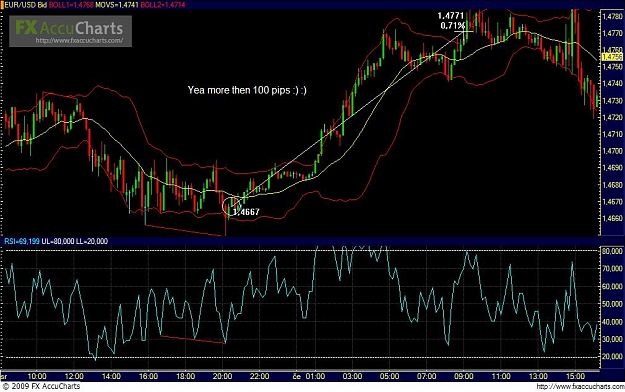Image resolution: width=625 pixels, height=392 pixels.
Task: Click the 70,000 RSI axis label
Action: pos(612,268)
